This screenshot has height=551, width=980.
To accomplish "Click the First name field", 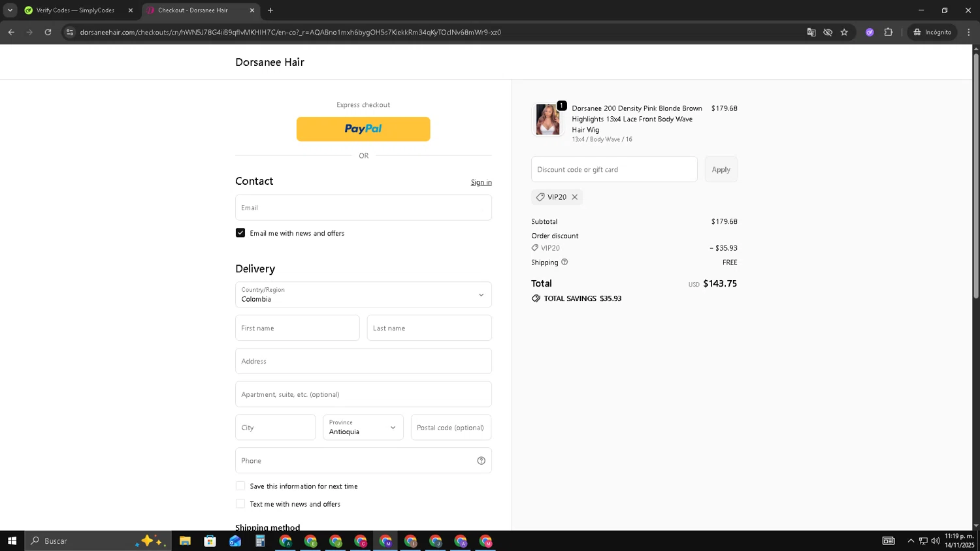I will tap(297, 328).
